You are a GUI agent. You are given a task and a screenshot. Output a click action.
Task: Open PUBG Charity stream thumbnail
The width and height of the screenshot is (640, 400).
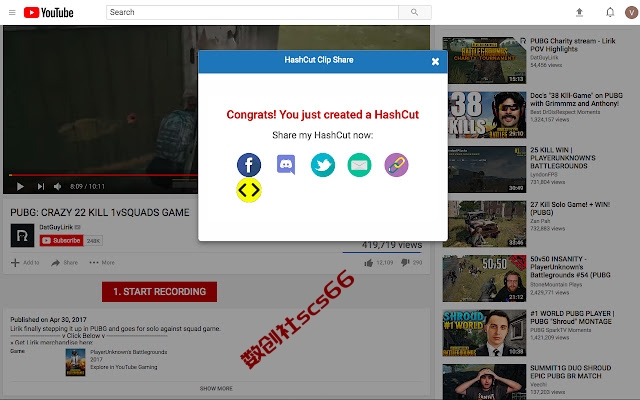point(484,60)
